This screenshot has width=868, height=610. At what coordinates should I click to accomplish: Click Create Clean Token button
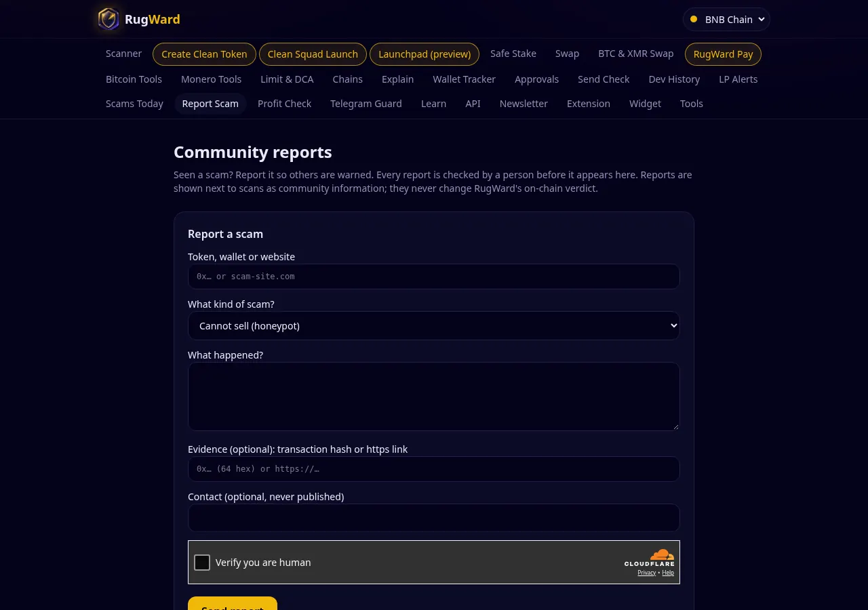tap(204, 54)
